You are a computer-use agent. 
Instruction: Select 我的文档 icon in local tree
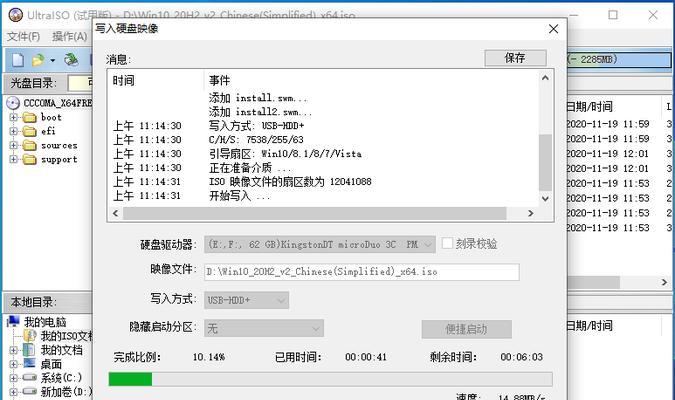30,350
